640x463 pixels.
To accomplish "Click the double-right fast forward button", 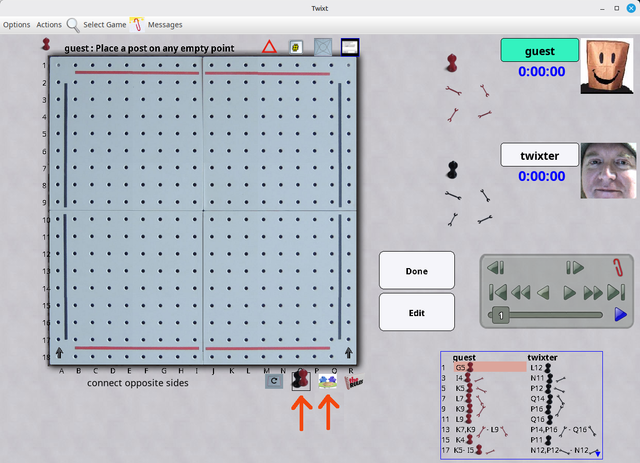I will click(593, 292).
